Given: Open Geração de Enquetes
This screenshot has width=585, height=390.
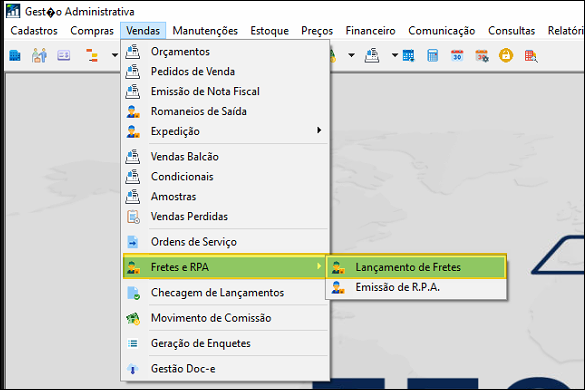Looking at the screenshot, I should 225,343.
